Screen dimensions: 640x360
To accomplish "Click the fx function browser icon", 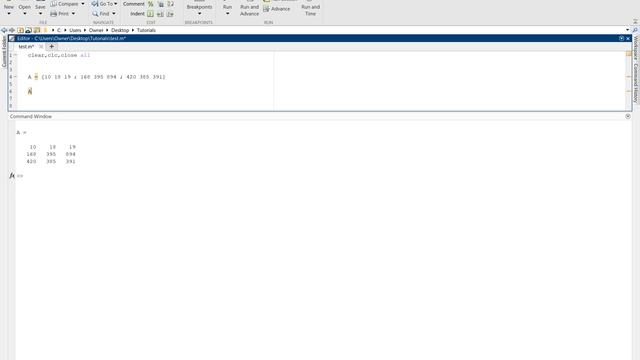I will [12, 176].
